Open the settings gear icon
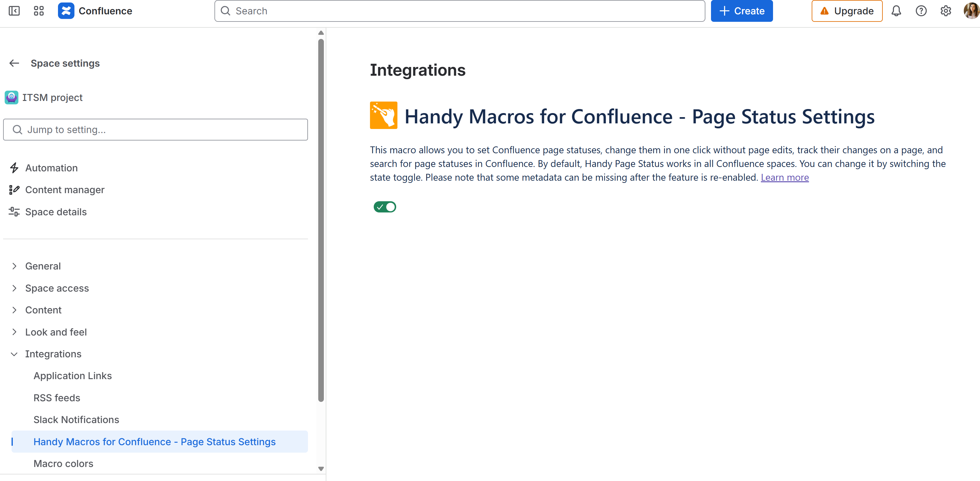The image size is (980, 481). click(945, 11)
